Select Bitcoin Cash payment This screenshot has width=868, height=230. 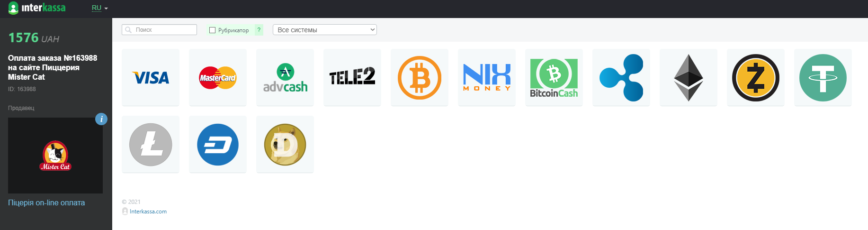click(554, 77)
